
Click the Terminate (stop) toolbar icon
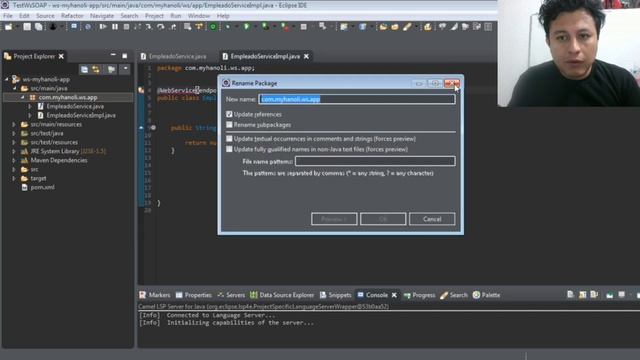tap(127, 27)
